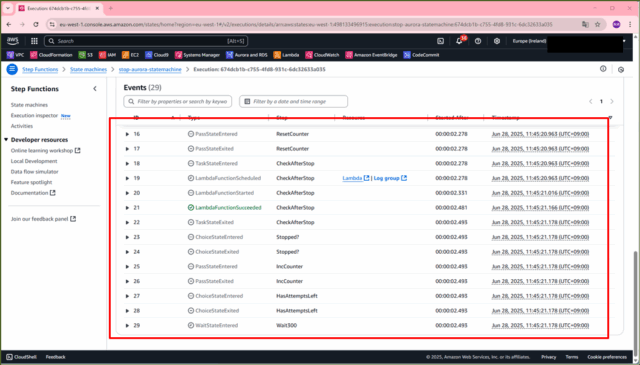Open the Aurora and RDS favorite shortcut
The width and height of the screenshot is (640, 365).
[x=247, y=55]
